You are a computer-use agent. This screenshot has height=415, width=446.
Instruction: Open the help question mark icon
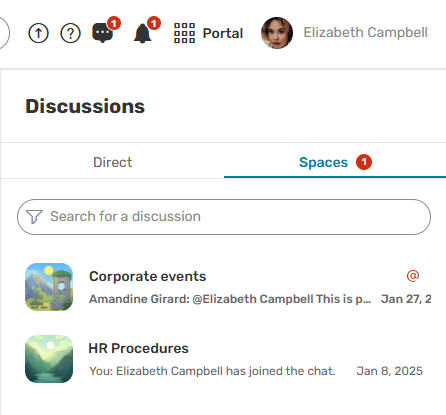pyautogui.click(x=70, y=33)
